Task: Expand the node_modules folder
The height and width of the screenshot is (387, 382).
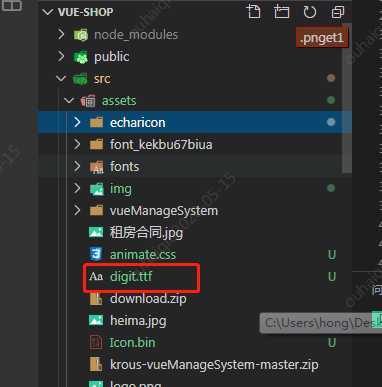Action: coord(61,34)
